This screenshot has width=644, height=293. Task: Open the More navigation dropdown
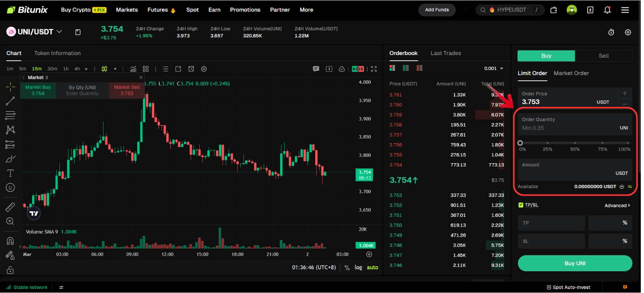click(x=306, y=10)
